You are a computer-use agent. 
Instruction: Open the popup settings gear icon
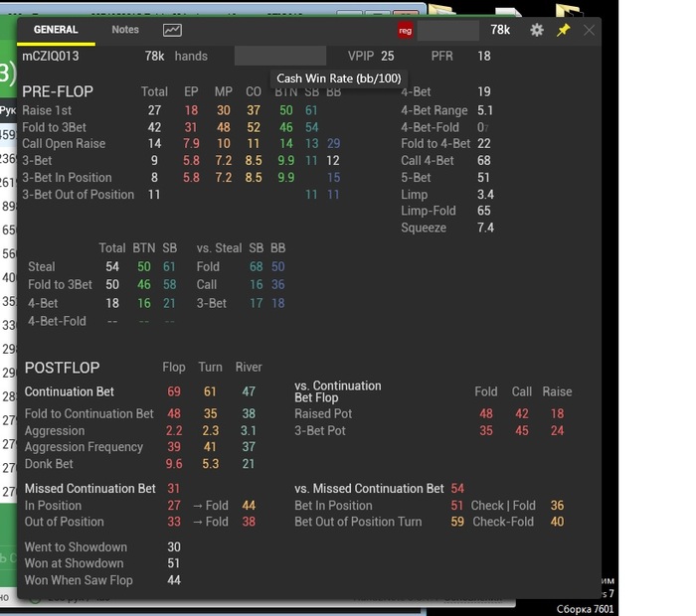(x=537, y=30)
